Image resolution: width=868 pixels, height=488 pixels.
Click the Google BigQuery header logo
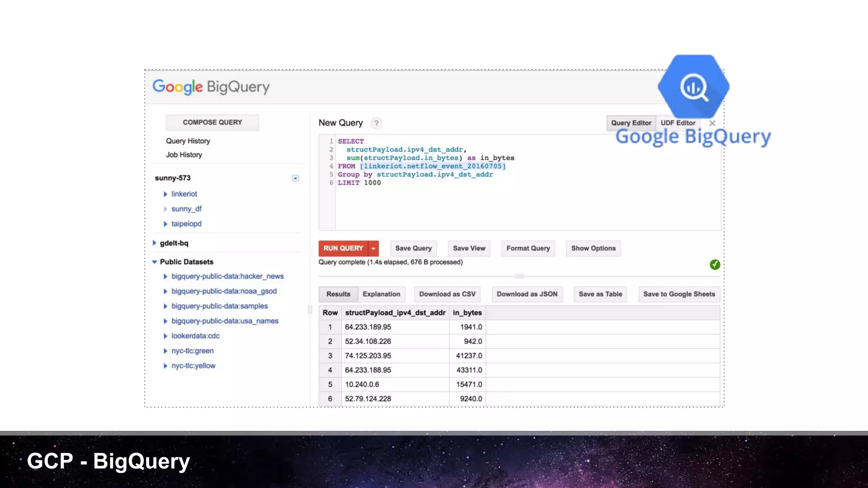point(211,87)
